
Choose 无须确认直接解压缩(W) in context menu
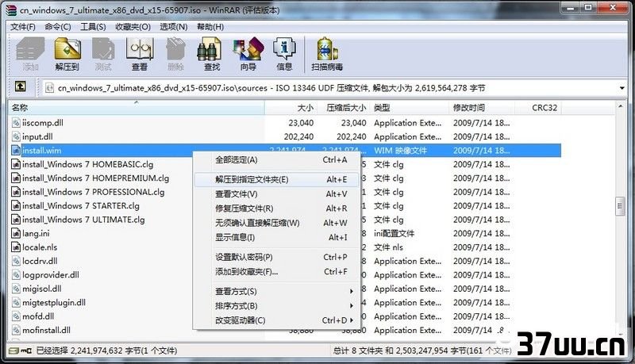(x=277, y=223)
